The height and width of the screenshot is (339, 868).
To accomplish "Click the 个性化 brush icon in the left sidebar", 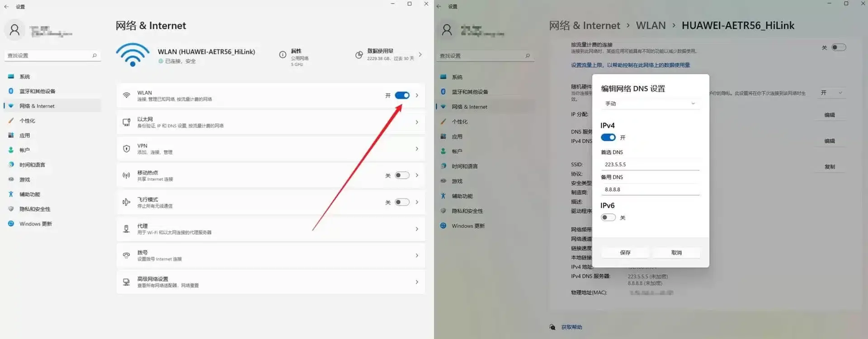I will point(11,121).
